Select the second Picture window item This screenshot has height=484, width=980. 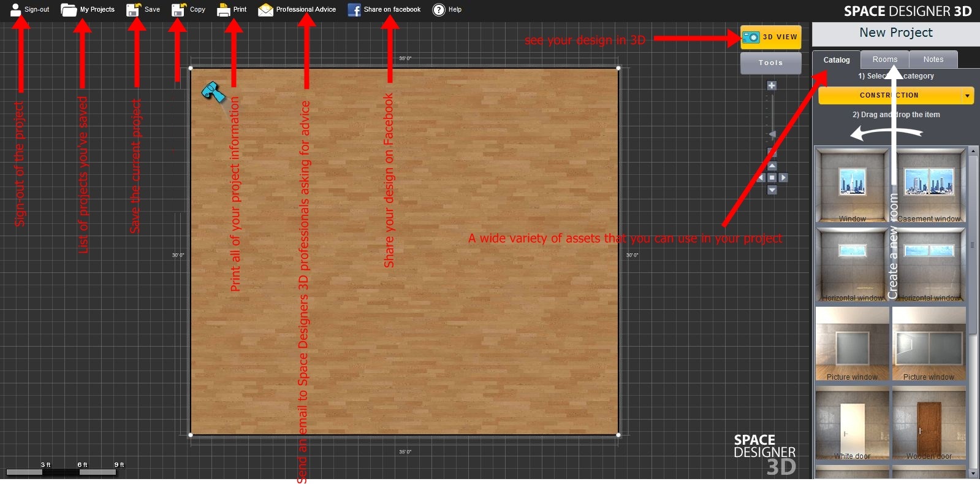pyautogui.click(x=929, y=344)
